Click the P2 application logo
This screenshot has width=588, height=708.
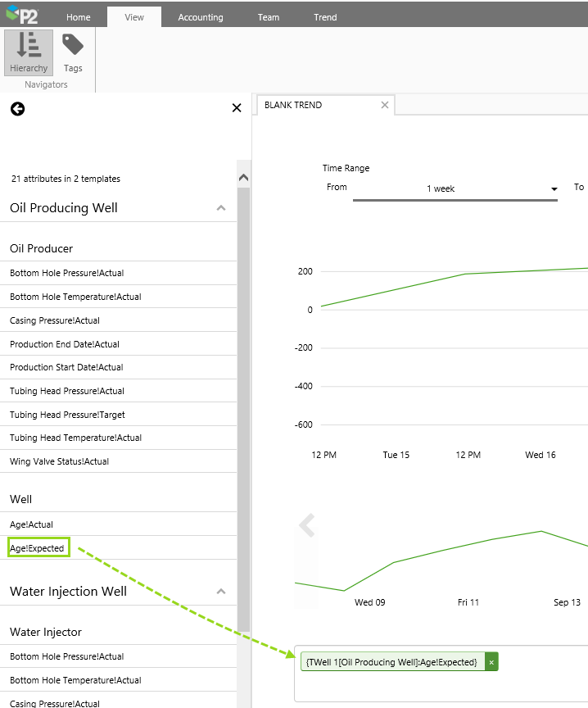pos(22,16)
